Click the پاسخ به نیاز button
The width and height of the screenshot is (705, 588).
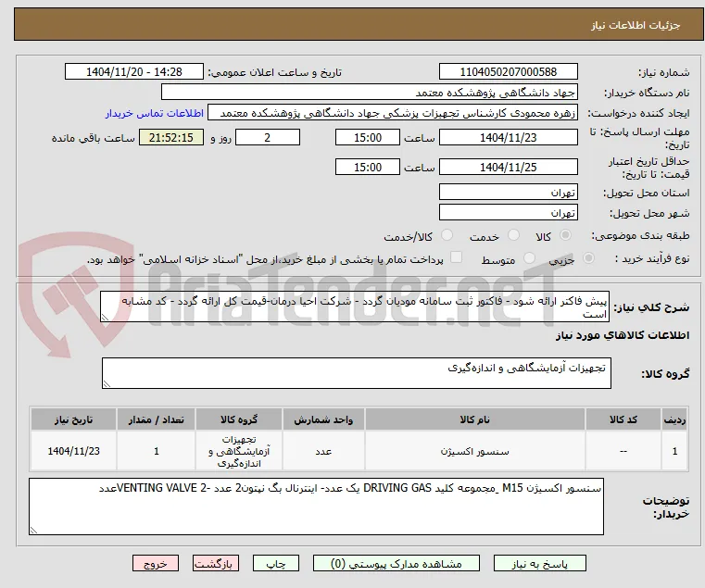(x=539, y=563)
